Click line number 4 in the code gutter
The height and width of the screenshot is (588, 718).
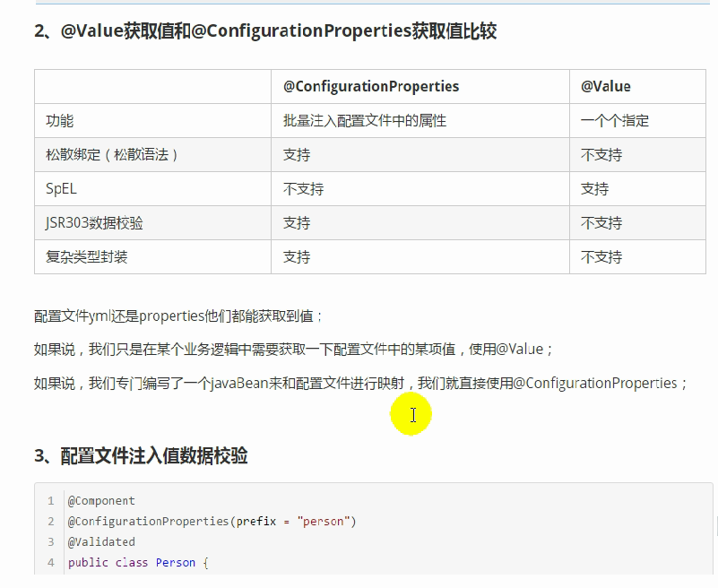point(51,563)
